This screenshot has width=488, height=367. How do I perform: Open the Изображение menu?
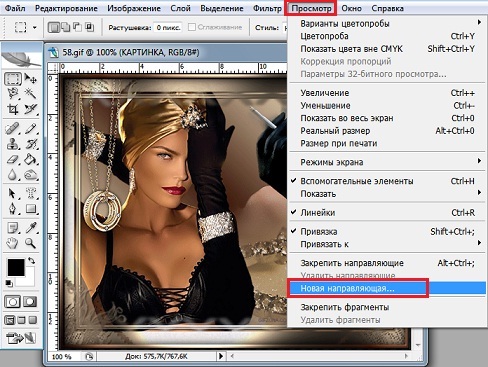click(134, 8)
